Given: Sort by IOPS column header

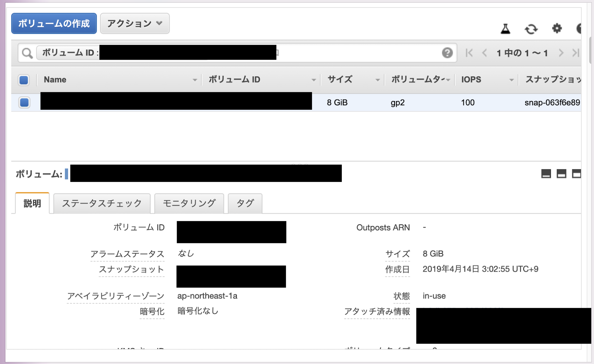Looking at the screenshot, I should (486, 80).
